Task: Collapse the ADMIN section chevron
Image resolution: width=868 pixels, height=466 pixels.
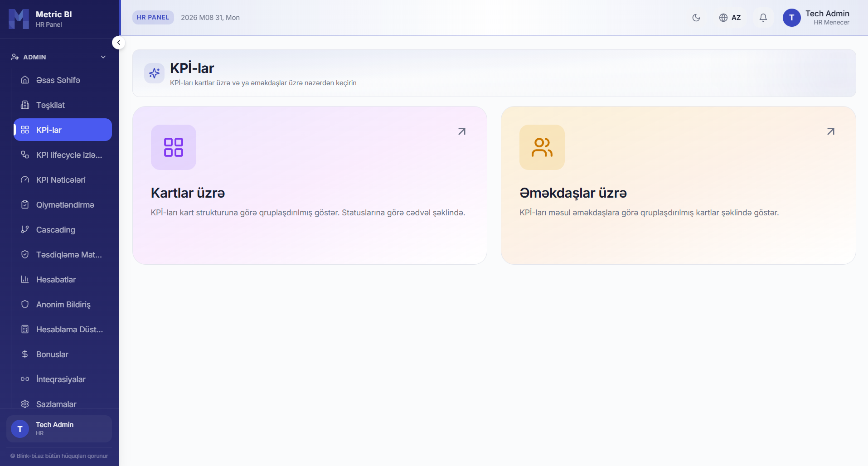Action: pyautogui.click(x=103, y=57)
